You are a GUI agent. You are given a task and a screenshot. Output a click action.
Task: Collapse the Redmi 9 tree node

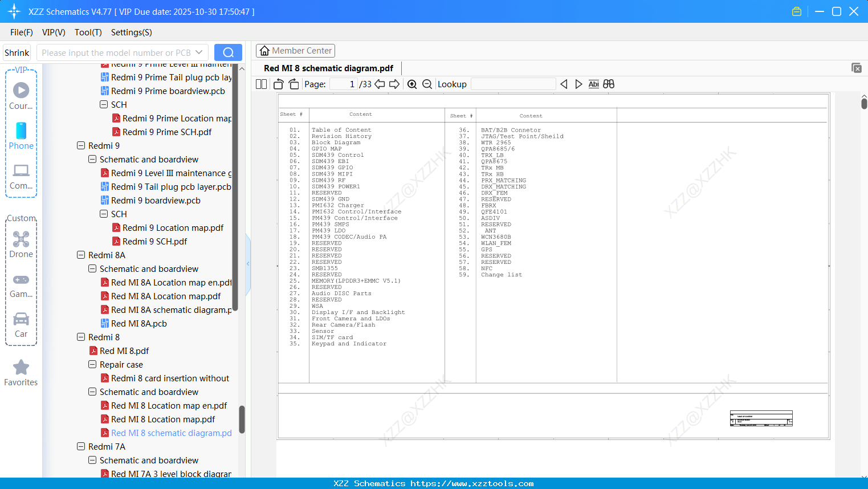click(x=81, y=145)
